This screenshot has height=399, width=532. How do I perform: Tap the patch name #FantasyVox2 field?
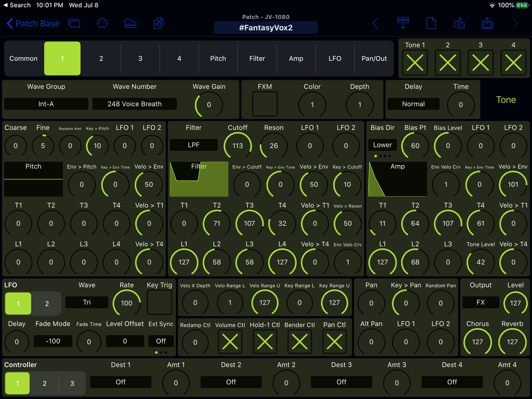pyautogui.click(x=266, y=27)
